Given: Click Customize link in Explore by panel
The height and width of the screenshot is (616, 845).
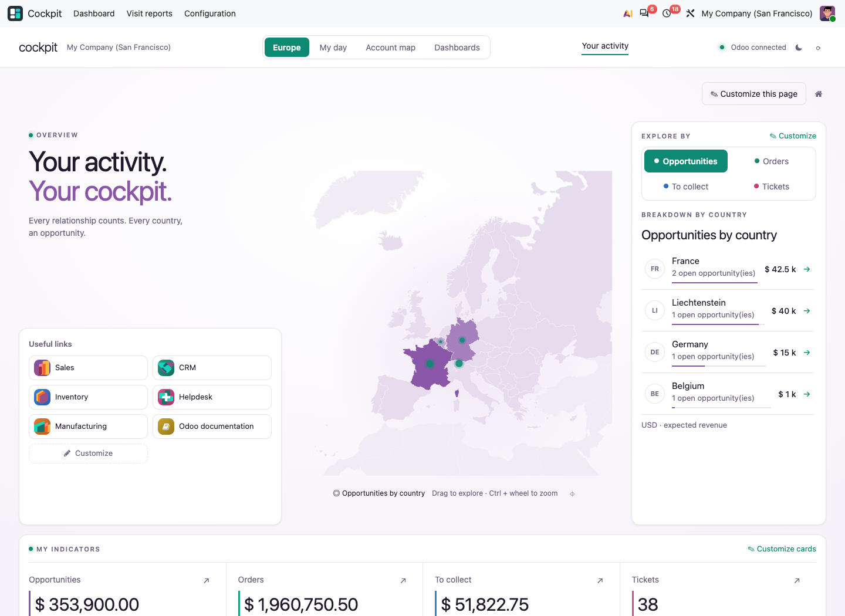Looking at the screenshot, I should coord(793,136).
